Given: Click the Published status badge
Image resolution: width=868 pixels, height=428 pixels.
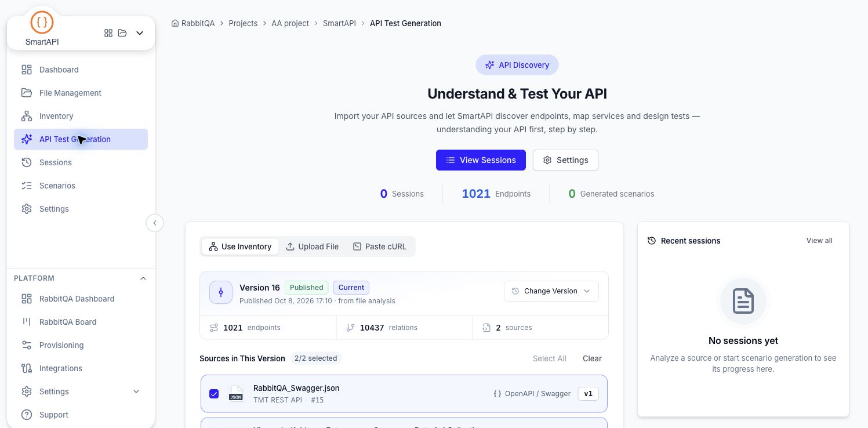Looking at the screenshot, I should [x=307, y=288].
